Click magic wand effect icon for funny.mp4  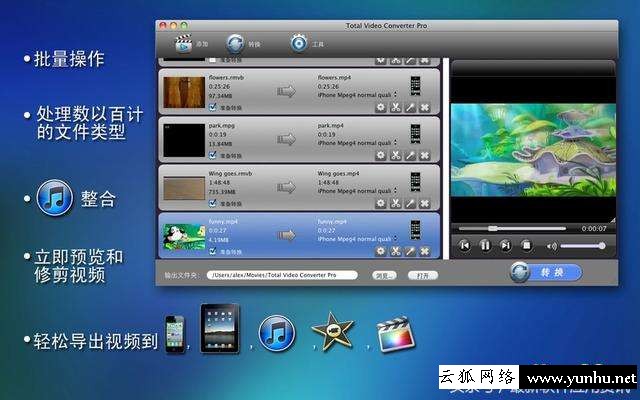click(x=410, y=251)
